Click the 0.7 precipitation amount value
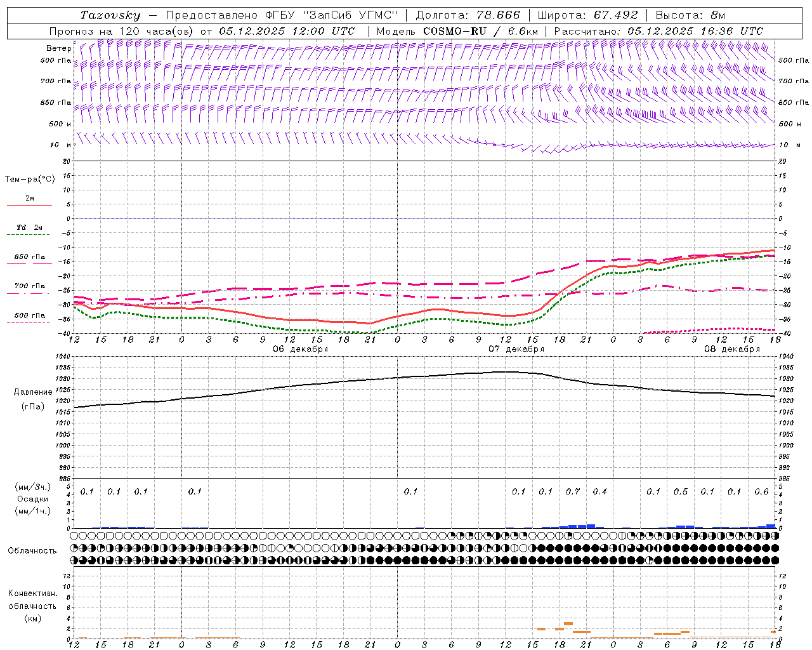This screenshot has height=650, width=812. pos(573,491)
